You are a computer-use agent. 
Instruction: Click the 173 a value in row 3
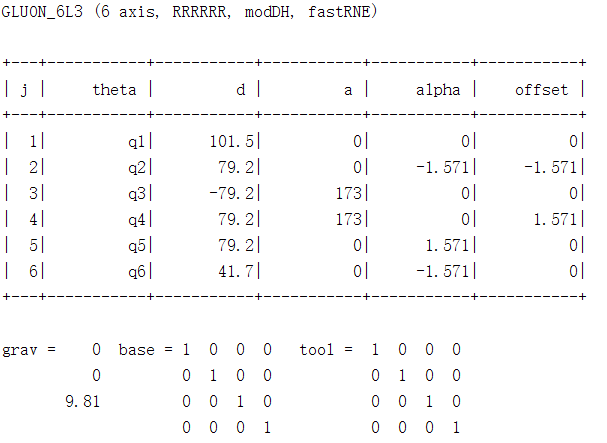[350, 193]
